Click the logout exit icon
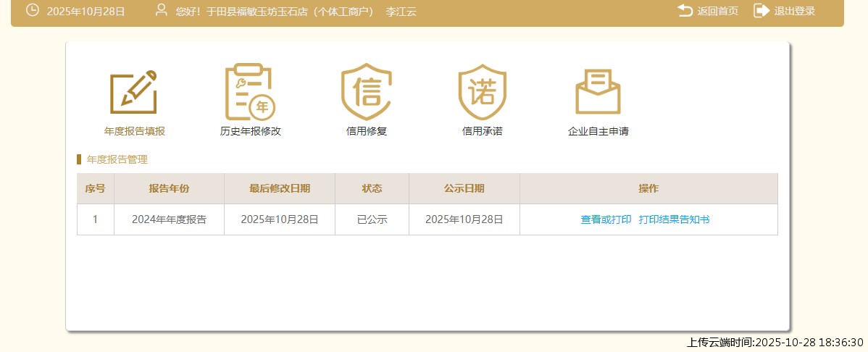The height and width of the screenshot is (352, 868). 761,10
